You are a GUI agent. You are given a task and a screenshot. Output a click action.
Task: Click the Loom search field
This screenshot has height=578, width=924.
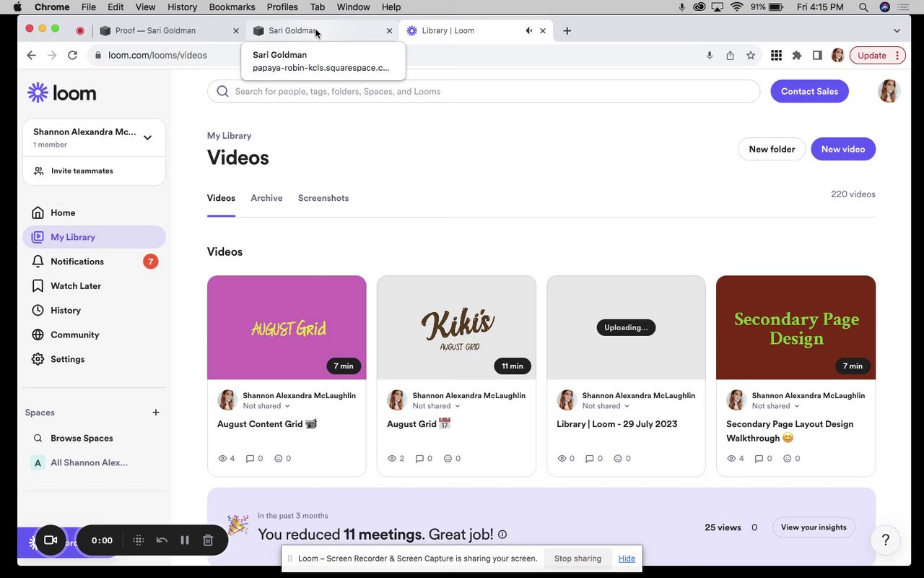click(x=484, y=91)
